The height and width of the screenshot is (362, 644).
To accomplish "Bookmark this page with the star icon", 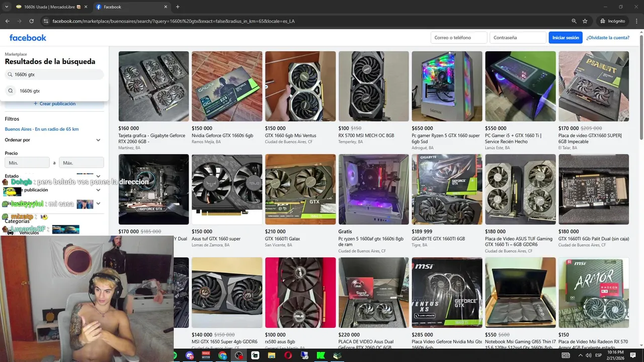I will 585,21.
